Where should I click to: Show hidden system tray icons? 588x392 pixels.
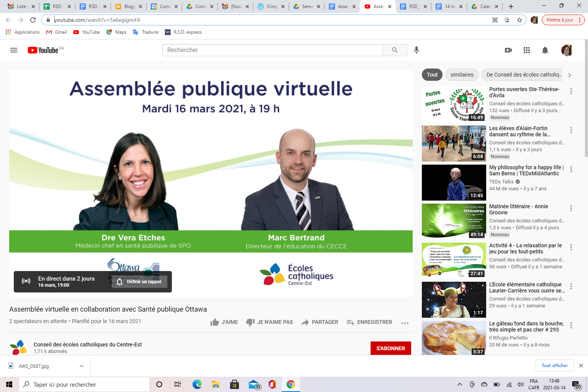460,384
